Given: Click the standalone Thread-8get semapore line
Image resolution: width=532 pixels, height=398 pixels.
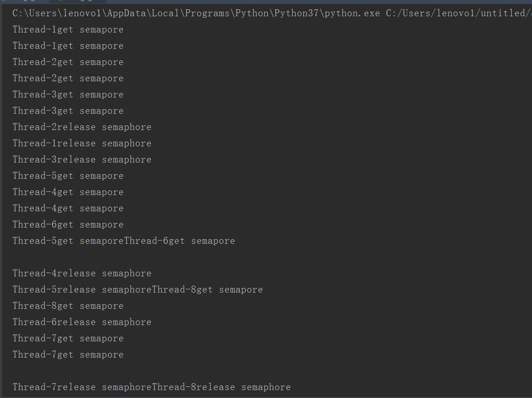Looking at the screenshot, I should [68, 306].
